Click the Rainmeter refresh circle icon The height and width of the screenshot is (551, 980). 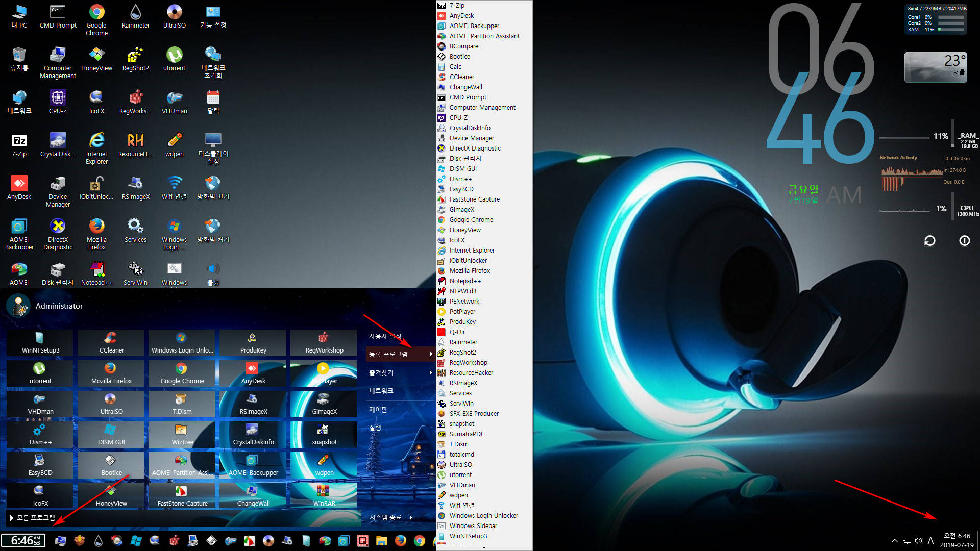930,241
